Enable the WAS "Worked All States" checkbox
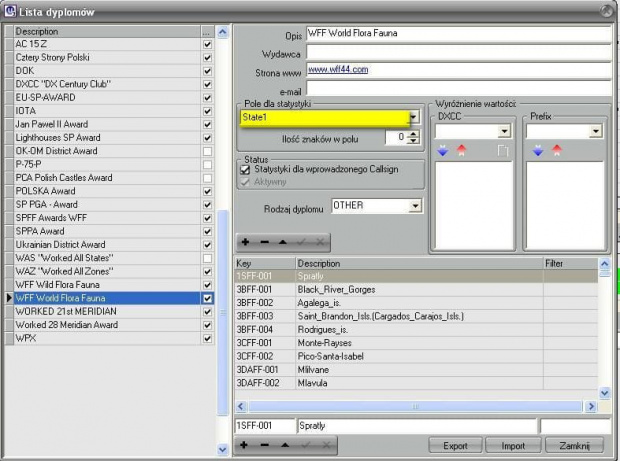 click(207, 258)
